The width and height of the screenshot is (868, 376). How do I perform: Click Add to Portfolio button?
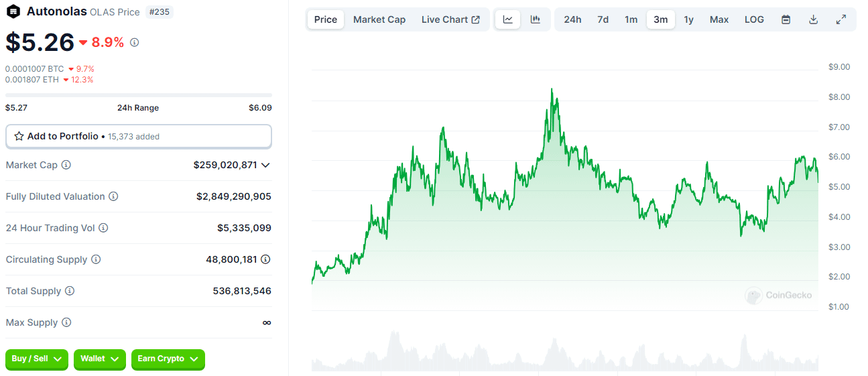tap(139, 136)
